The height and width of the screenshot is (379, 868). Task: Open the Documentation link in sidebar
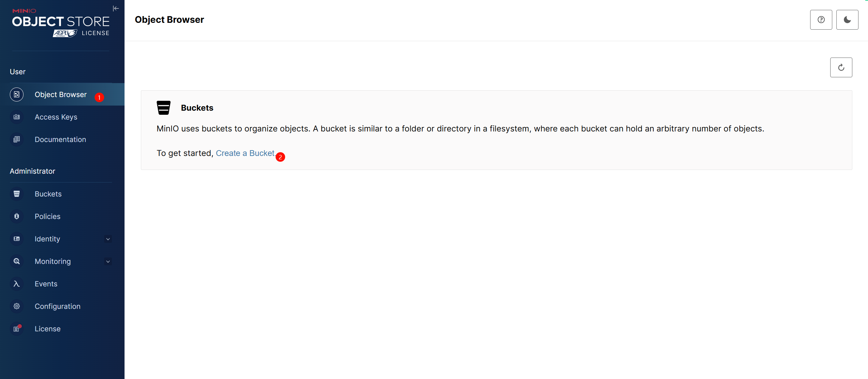[60, 140]
